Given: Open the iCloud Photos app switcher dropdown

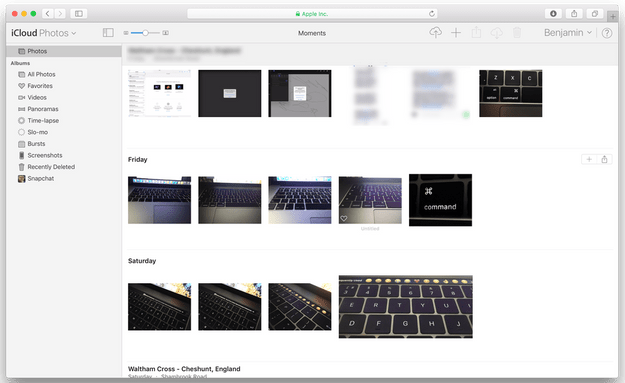Looking at the screenshot, I should (x=43, y=33).
